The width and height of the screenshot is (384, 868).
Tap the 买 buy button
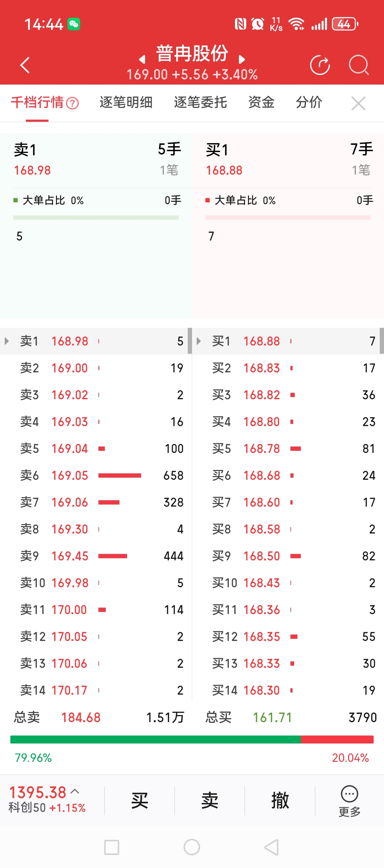(x=139, y=801)
